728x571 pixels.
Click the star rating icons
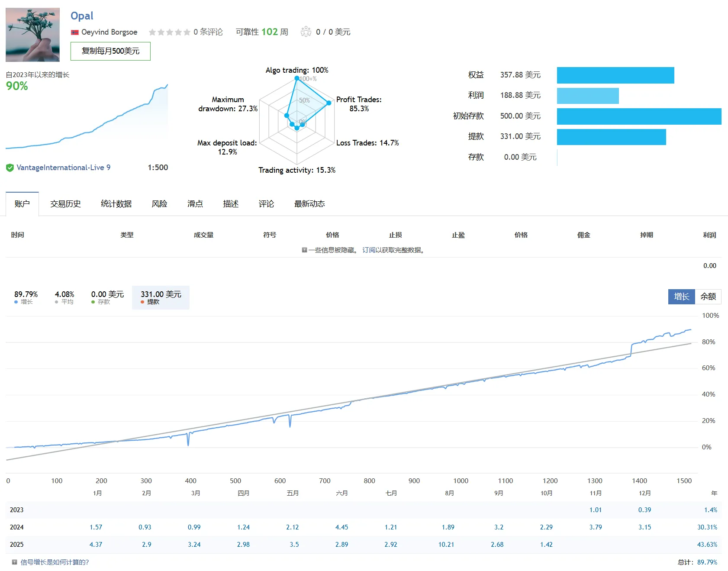click(169, 32)
